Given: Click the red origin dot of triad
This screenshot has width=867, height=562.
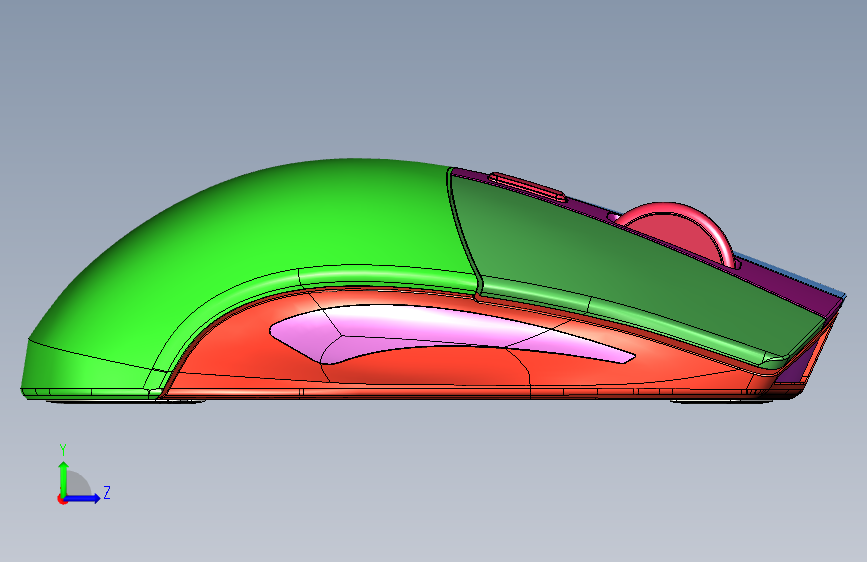Looking at the screenshot, I should pos(62,499).
